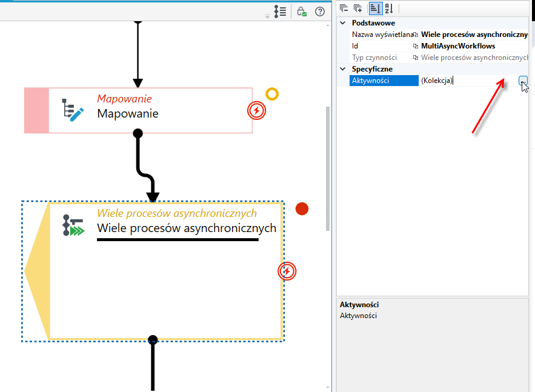The height and width of the screenshot is (392, 535).
Task: Open help with the question mark icon
Action: coord(320,12)
